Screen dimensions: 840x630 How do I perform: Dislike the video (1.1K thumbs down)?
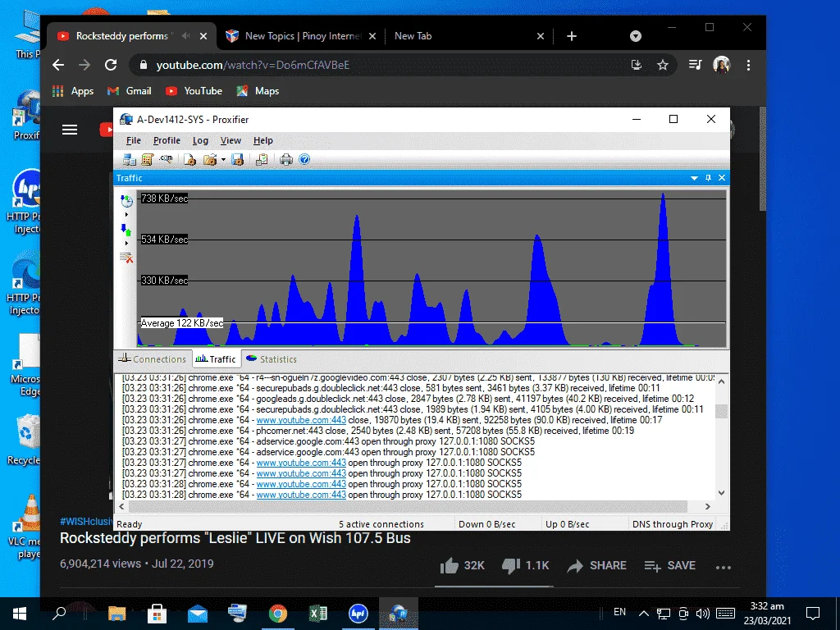click(526, 566)
